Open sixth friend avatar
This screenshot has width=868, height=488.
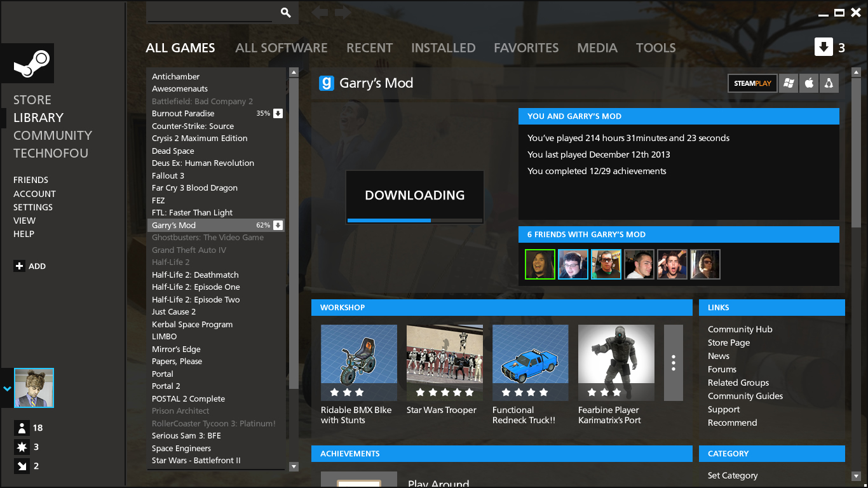coord(705,264)
